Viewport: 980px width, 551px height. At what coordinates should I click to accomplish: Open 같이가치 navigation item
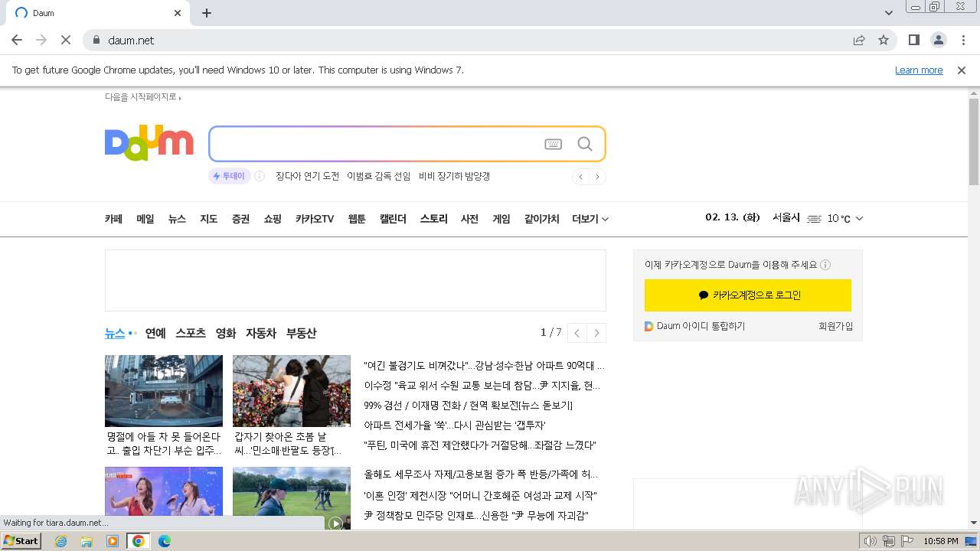(541, 219)
